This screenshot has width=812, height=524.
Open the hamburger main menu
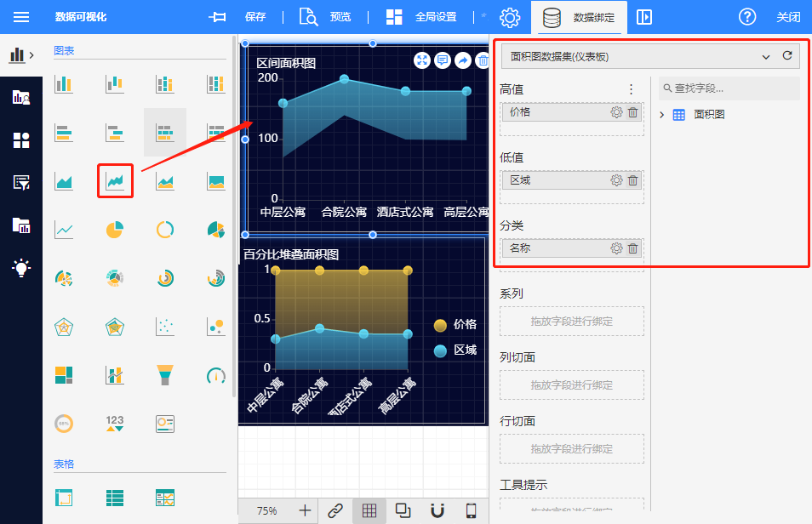tap(21, 17)
